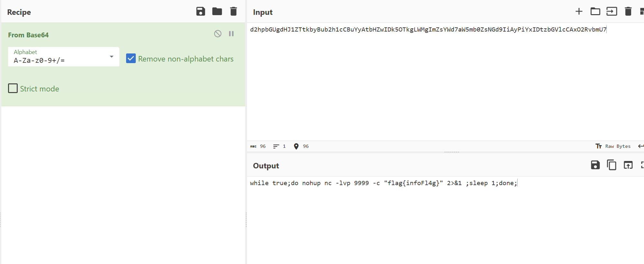Replace input with output
Image resolution: width=644 pixels, height=264 pixels.
[x=628, y=165]
